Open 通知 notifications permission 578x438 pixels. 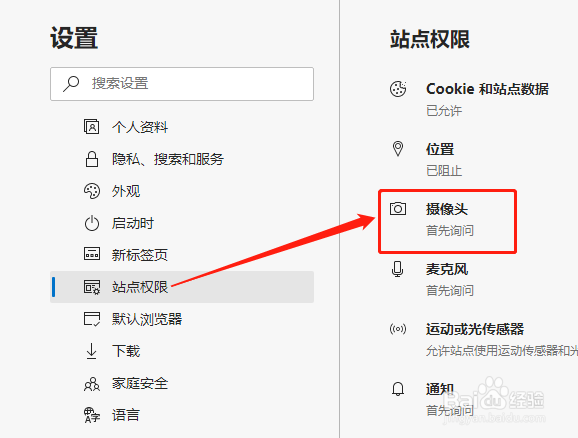(440, 389)
